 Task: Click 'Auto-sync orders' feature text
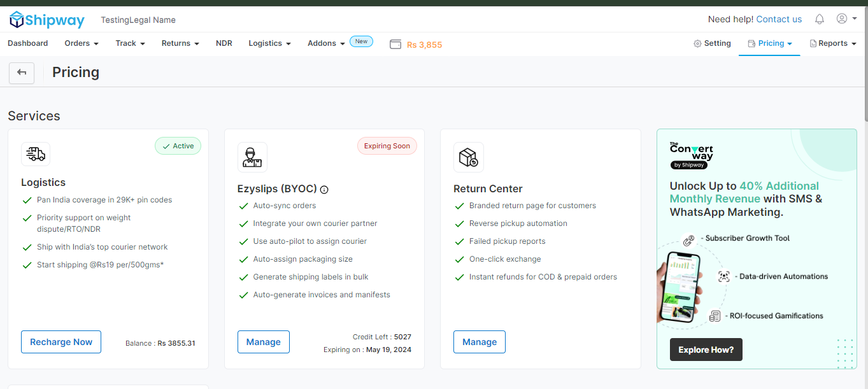click(285, 206)
